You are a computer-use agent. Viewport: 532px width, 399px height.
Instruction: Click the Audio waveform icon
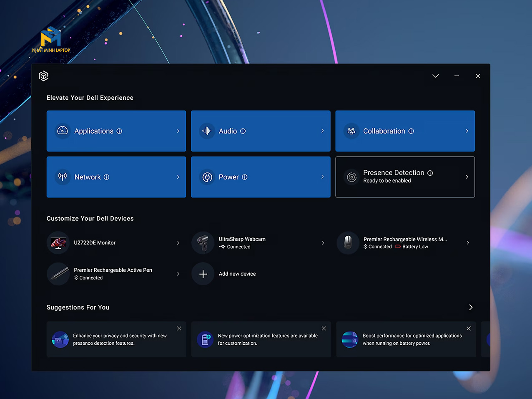point(207,131)
